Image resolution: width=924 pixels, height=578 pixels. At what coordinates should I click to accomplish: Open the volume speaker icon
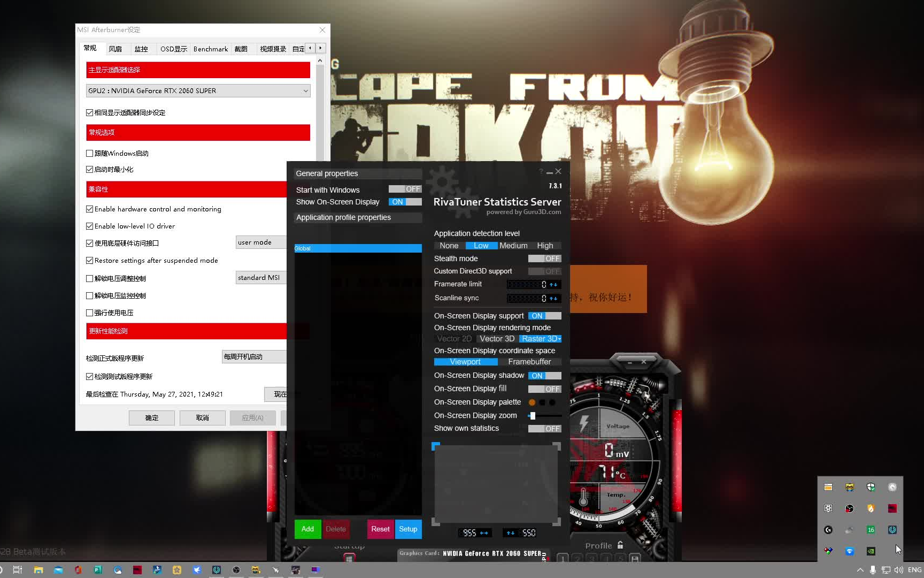click(899, 570)
